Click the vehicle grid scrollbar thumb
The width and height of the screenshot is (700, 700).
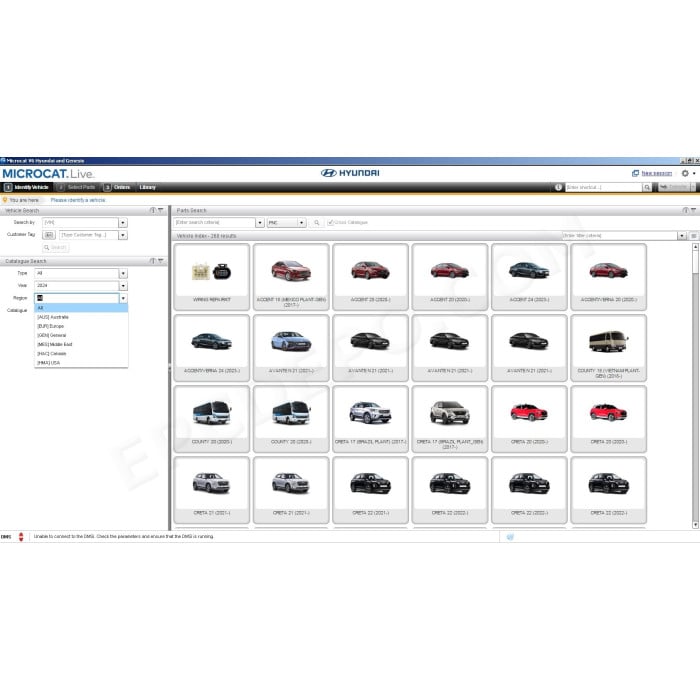pos(695,262)
